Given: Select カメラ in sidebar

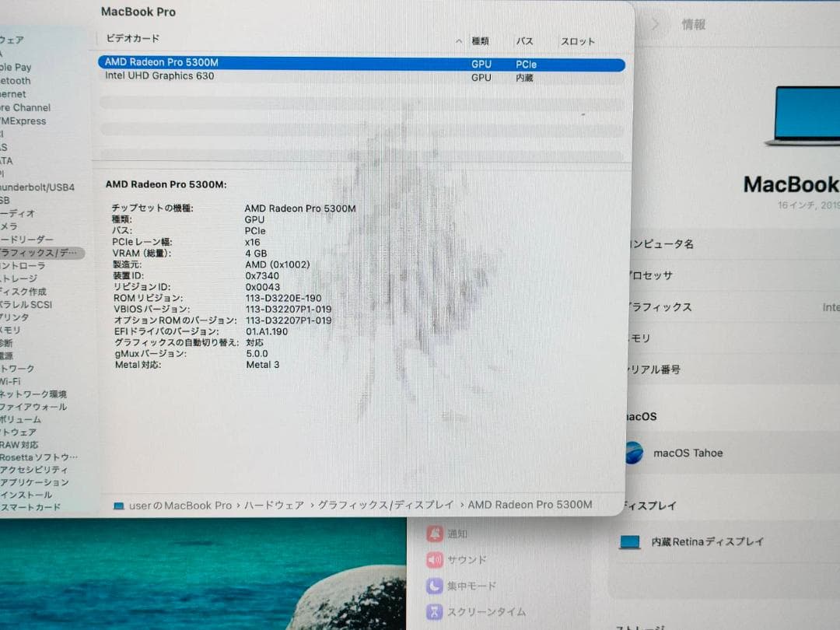Looking at the screenshot, I should click(9, 226).
